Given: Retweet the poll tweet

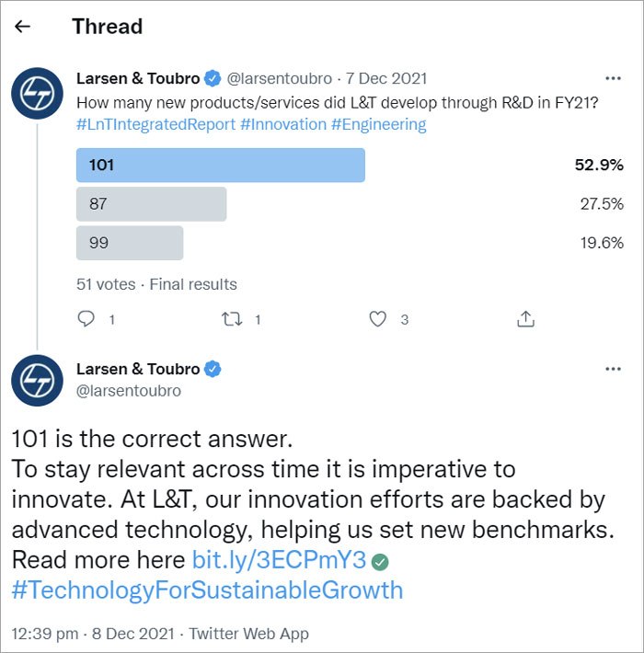Looking at the screenshot, I should coord(232,319).
